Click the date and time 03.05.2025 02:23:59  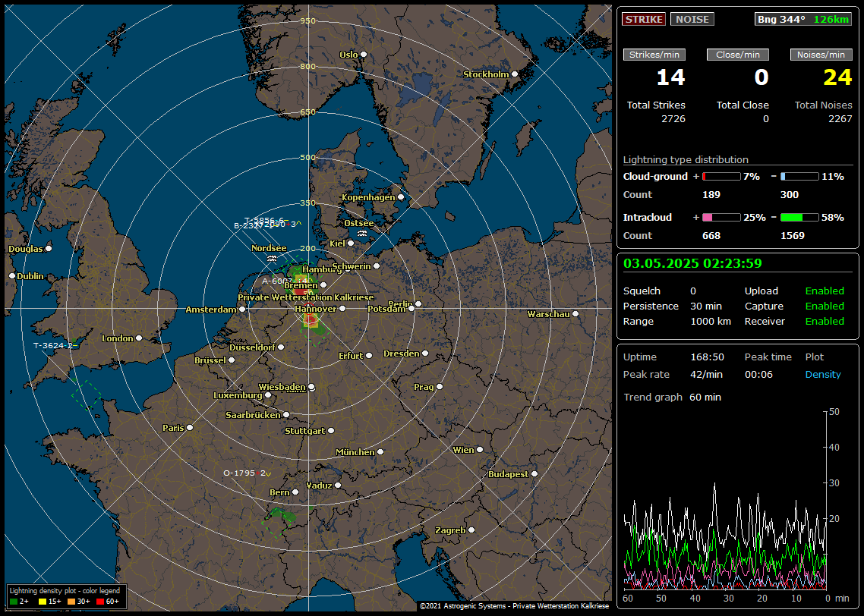(692, 263)
